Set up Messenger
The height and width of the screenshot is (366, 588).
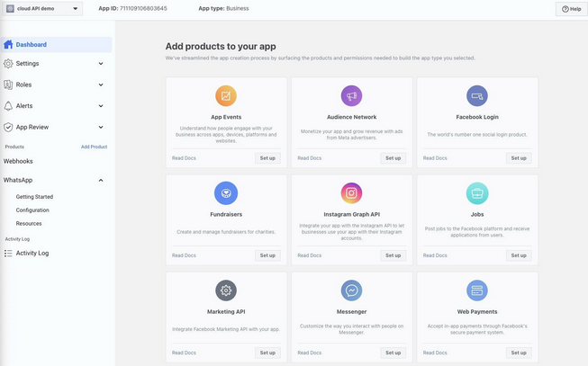tap(393, 353)
